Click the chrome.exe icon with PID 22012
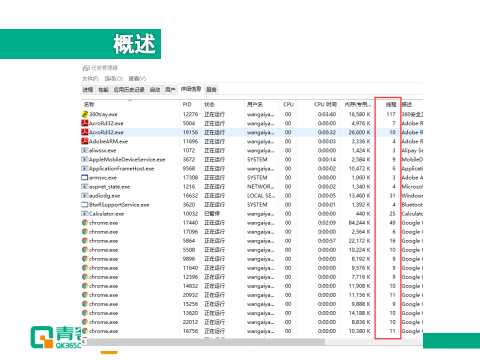Viewport: 480px width, 360px height. (x=85, y=322)
